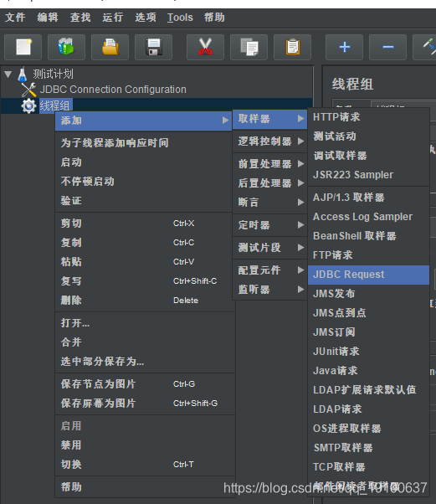The width and height of the screenshot is (436, 504).
Task: Click the Paste clipboard icon
Action: pos(292,47)
